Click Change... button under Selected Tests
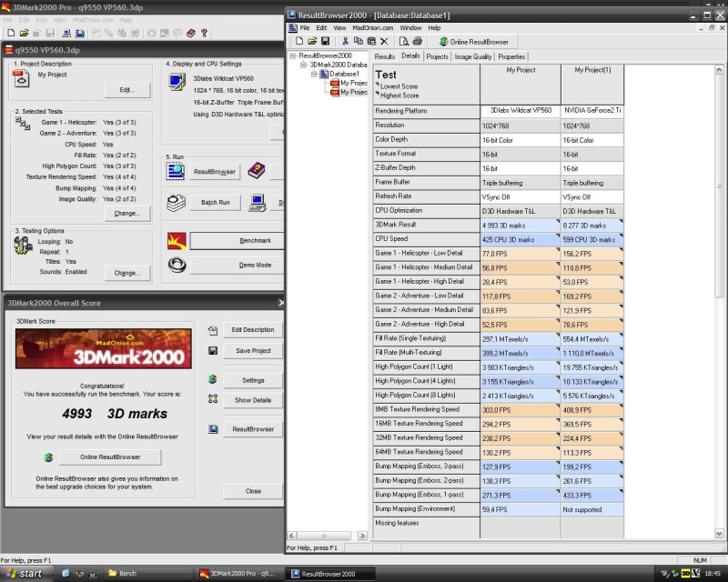The height and width of the screenshot is (582, 728). click(127, 214)
